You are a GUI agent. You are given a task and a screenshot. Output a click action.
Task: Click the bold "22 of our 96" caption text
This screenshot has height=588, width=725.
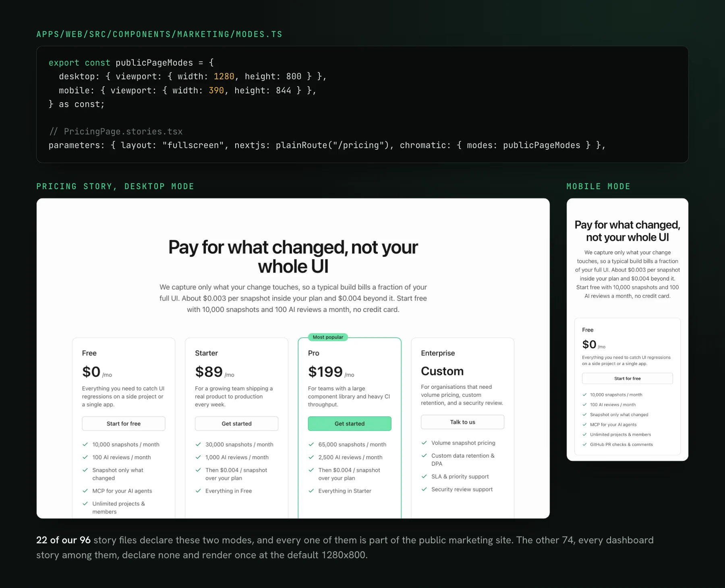[63, 540]
